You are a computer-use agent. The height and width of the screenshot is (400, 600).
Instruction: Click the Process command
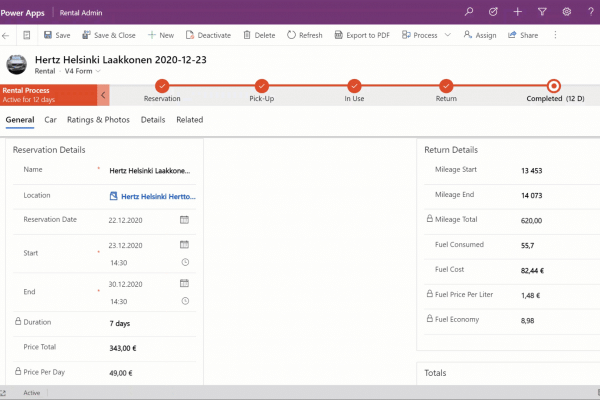[419, 35]
